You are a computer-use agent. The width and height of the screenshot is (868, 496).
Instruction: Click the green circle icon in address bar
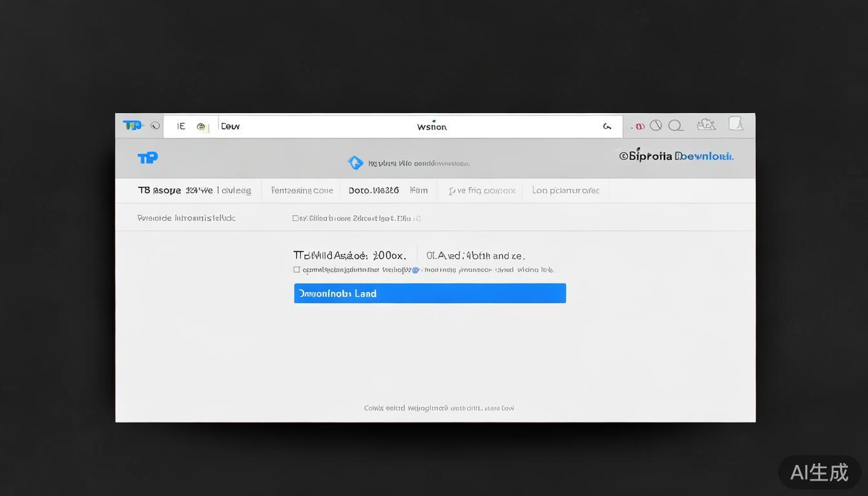tap(201, 127)
